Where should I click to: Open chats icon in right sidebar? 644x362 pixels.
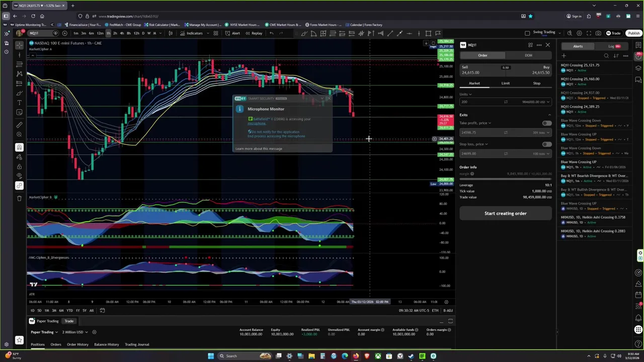pos(638,79)
